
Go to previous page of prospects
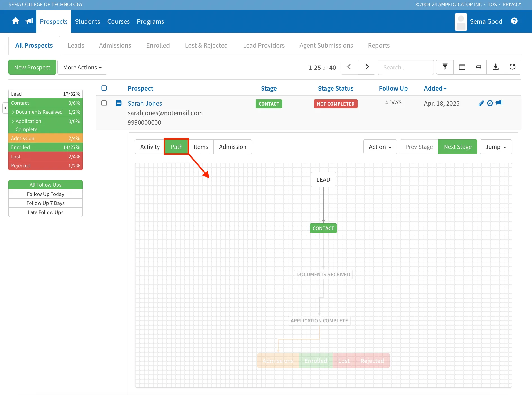349,67
